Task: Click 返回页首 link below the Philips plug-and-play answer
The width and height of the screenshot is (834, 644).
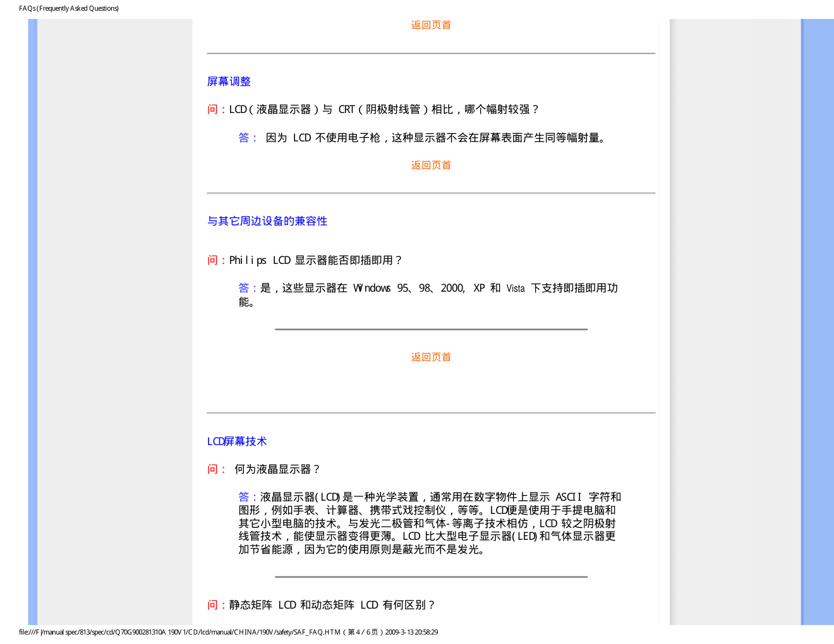Action: 431,357
